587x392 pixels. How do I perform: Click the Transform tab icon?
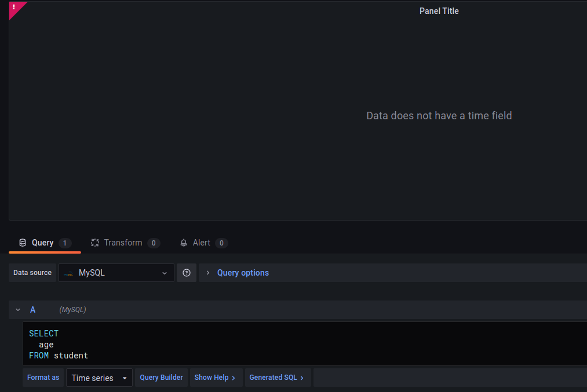coord(95,243)
